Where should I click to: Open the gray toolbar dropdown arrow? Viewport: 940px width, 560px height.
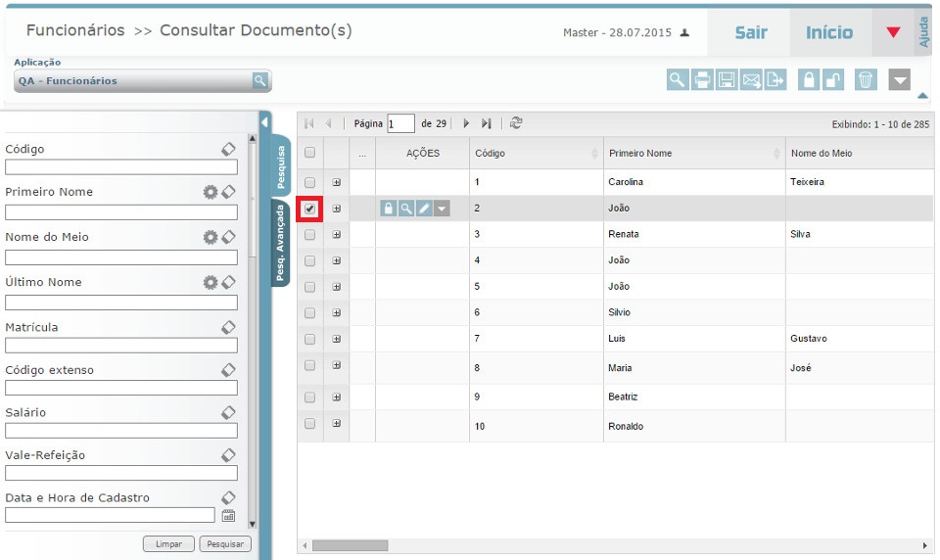point(899,79)
